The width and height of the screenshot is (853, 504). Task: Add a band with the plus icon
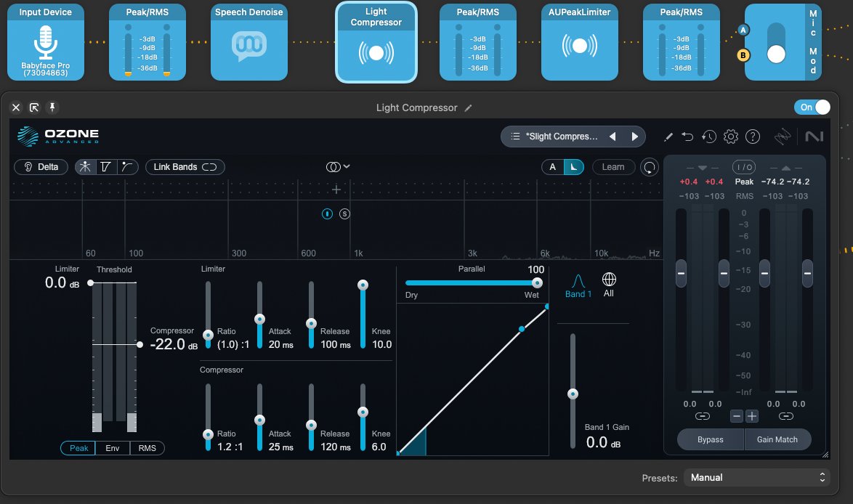pos(336,190)
